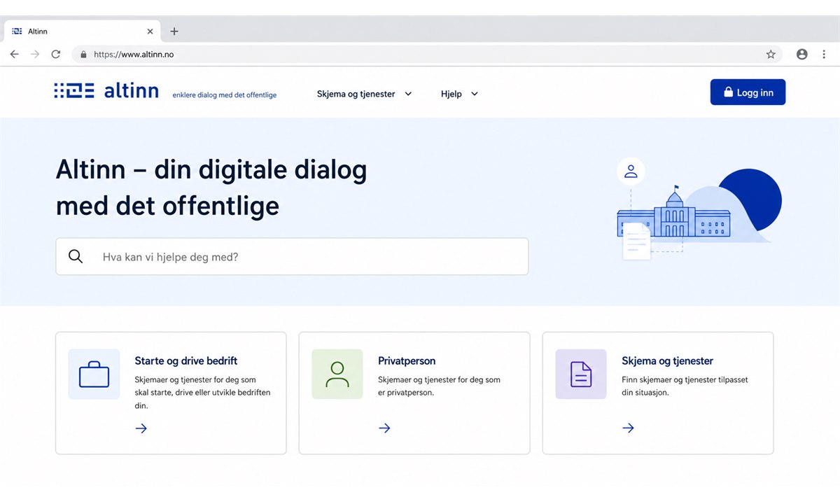Click the Hva kan vi hjelpe search field

click(292, 256)
